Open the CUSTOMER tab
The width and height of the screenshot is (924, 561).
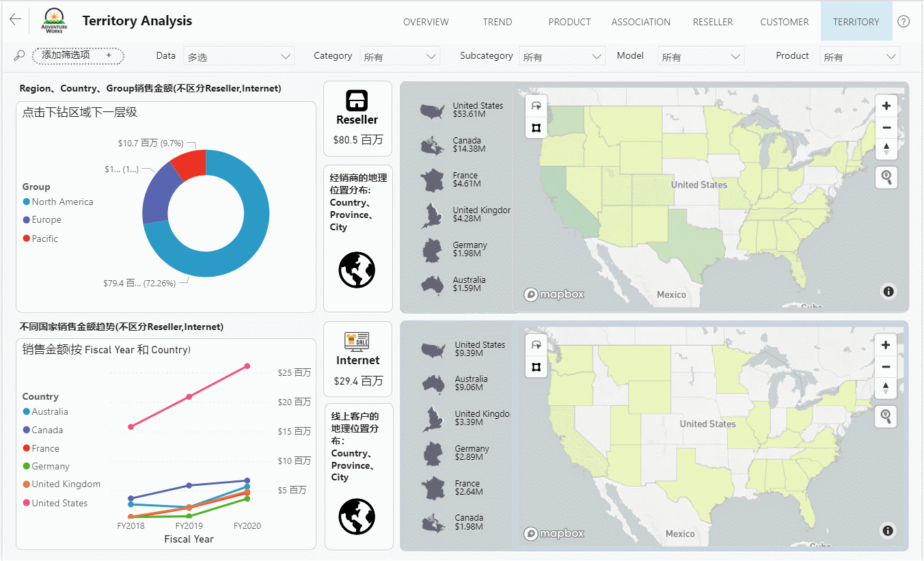784,22
